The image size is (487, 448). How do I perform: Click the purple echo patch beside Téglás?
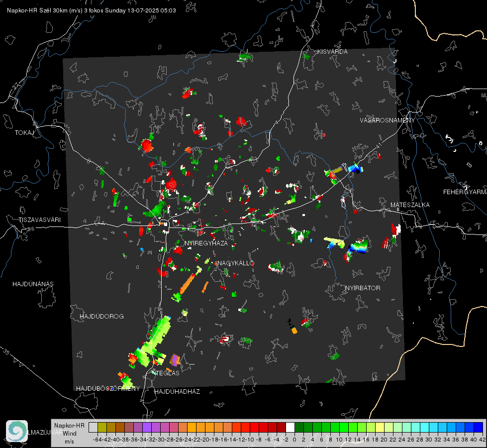pos(175,360)
